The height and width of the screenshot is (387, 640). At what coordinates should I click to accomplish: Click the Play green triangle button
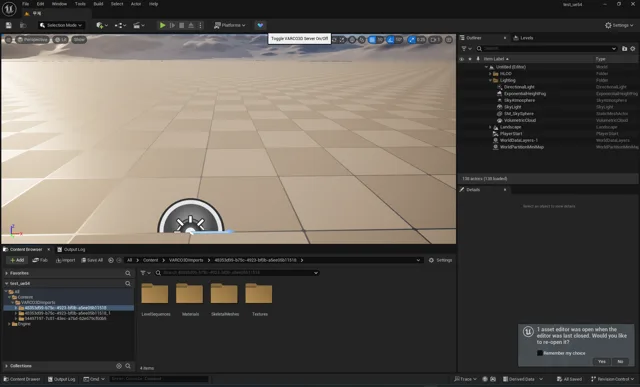click(x=162, y=25)
